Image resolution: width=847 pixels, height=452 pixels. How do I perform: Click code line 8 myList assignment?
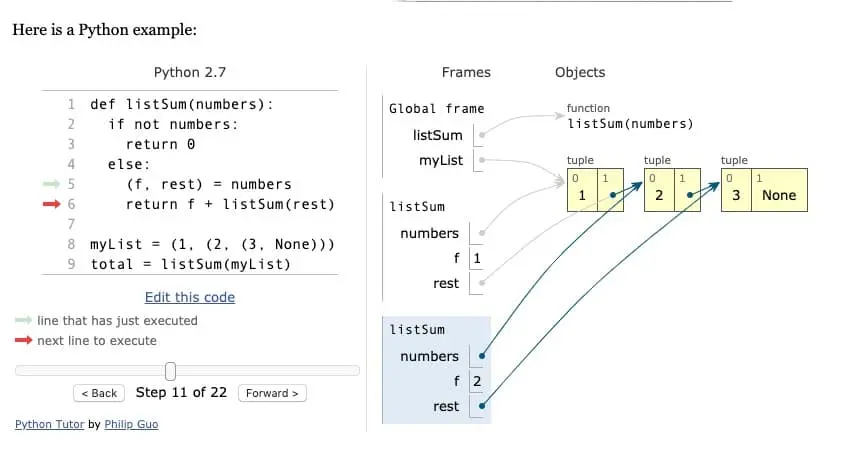[x=213, y=244]
